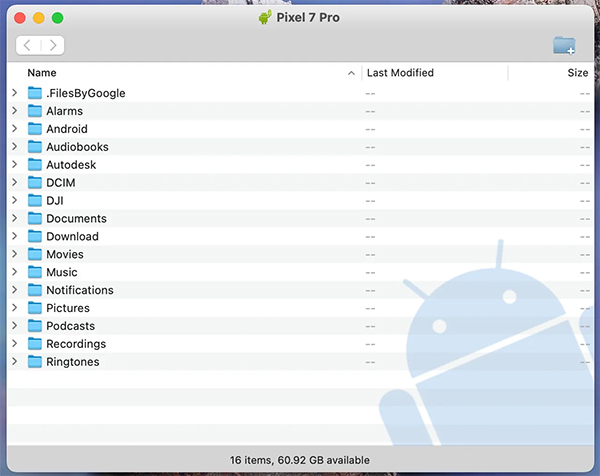Click the Ringtones folder icon
The height and width of the screenshot is (476, 600).
click(x=35, y=362)
